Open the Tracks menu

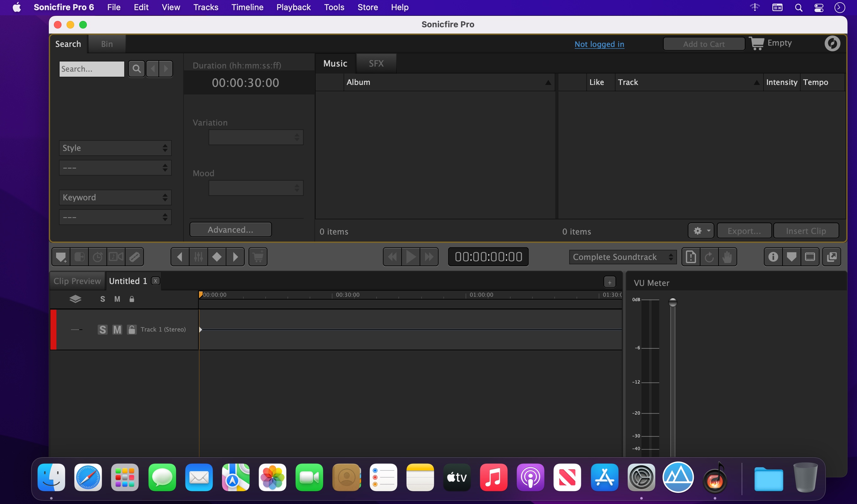[x=205, y=7]
